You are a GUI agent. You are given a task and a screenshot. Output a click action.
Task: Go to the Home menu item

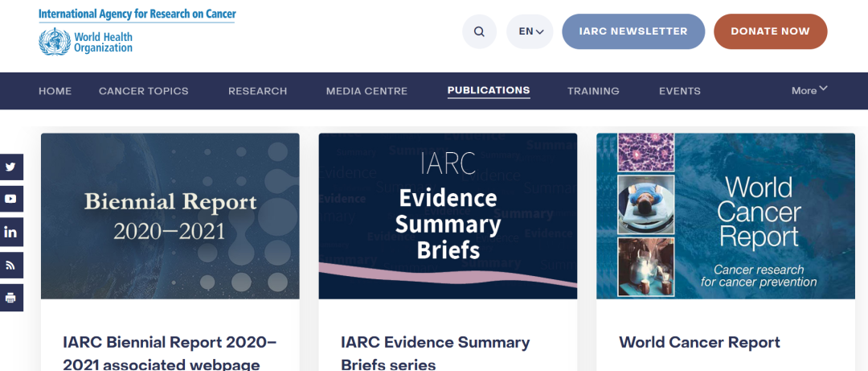pyautogui.click(x=55, y=91)
